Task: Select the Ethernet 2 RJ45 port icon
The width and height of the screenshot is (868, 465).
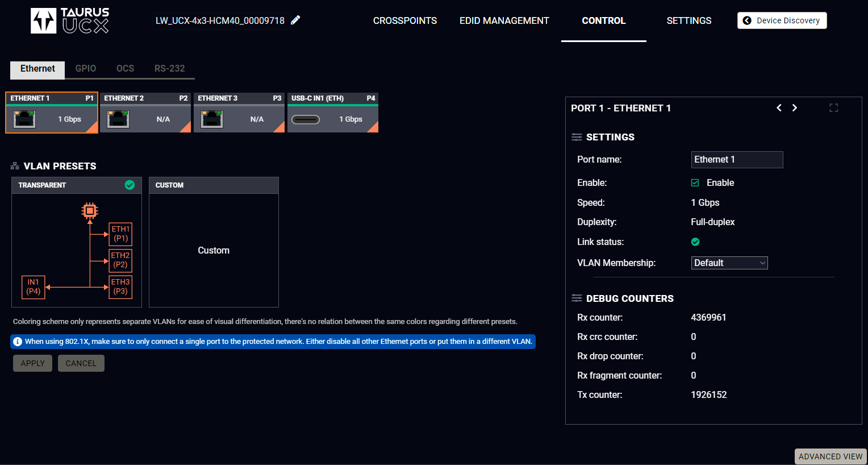Action: coord(118,119)
